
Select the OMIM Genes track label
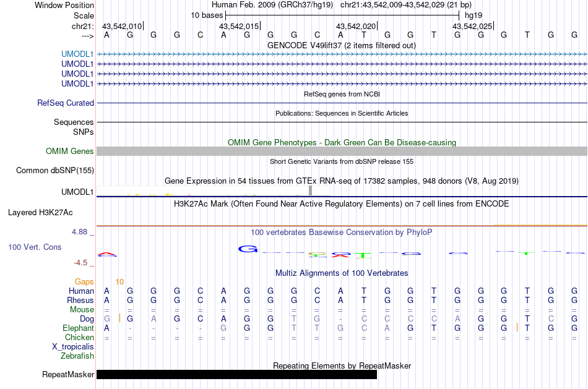(70, 151)
